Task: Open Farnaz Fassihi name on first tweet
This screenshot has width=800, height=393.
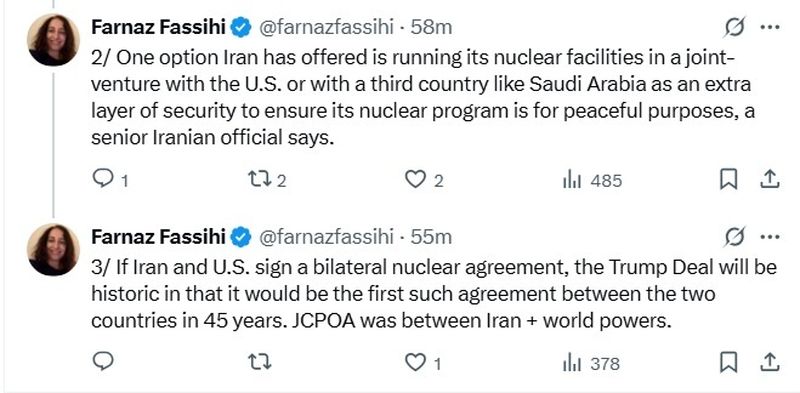Action: (x=159, y=27)
